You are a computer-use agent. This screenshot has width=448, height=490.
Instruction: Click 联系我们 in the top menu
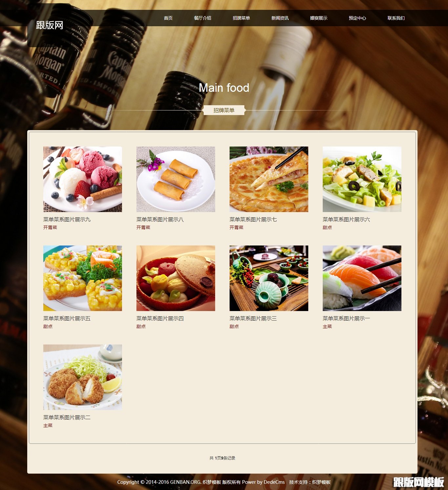click(x=396, y=18)
